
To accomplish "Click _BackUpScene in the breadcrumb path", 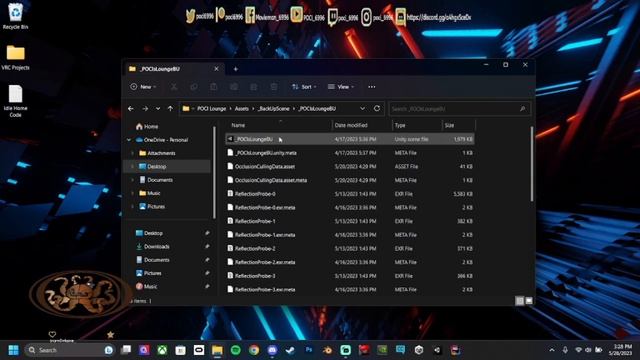I will pos(273,109).
